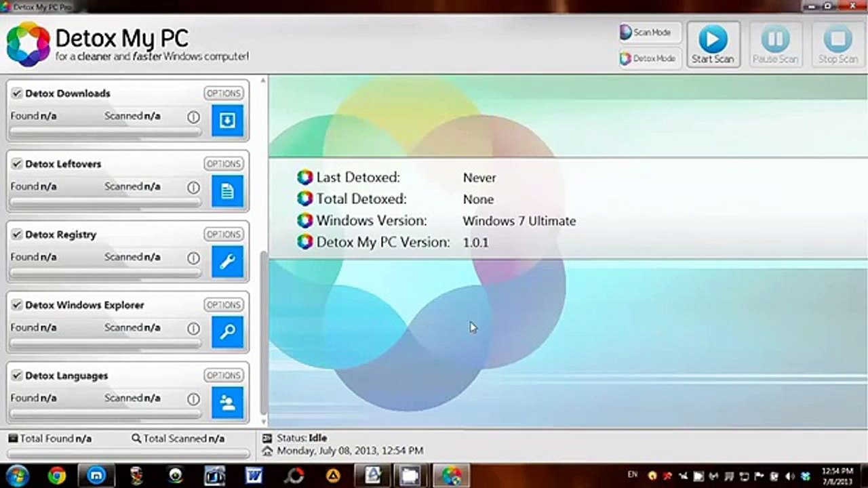Viewport: 868px width, 488px height.
Task: Uncheck the Detox Downloads checkbox
Action: point(17,94)
